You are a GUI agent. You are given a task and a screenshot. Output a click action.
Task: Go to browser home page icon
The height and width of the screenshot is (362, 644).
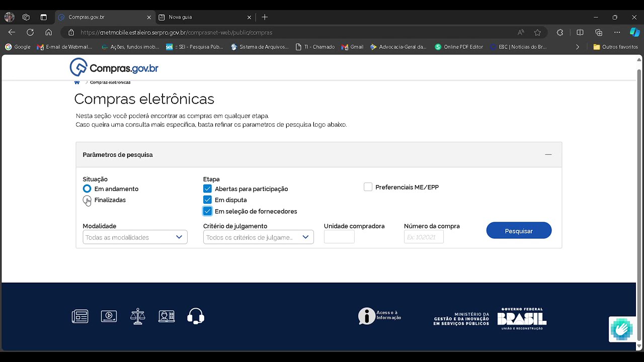tap(49, 32)
